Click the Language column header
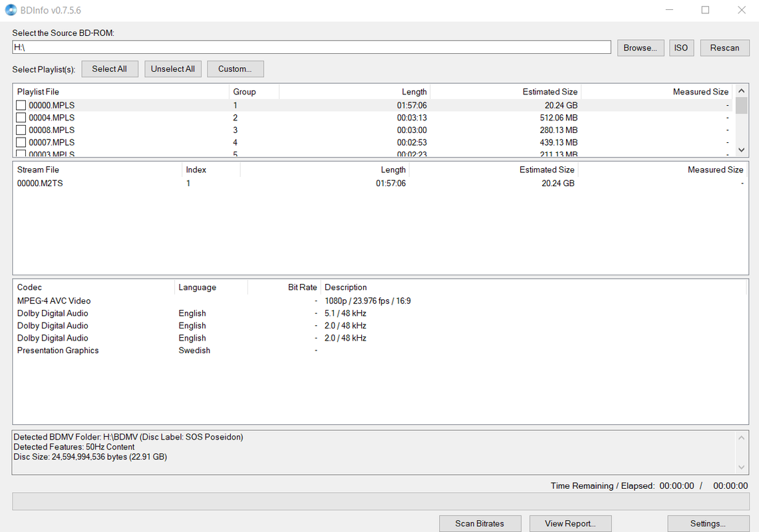The width and height of the screenshot is (759, 532). pos(211,287)
